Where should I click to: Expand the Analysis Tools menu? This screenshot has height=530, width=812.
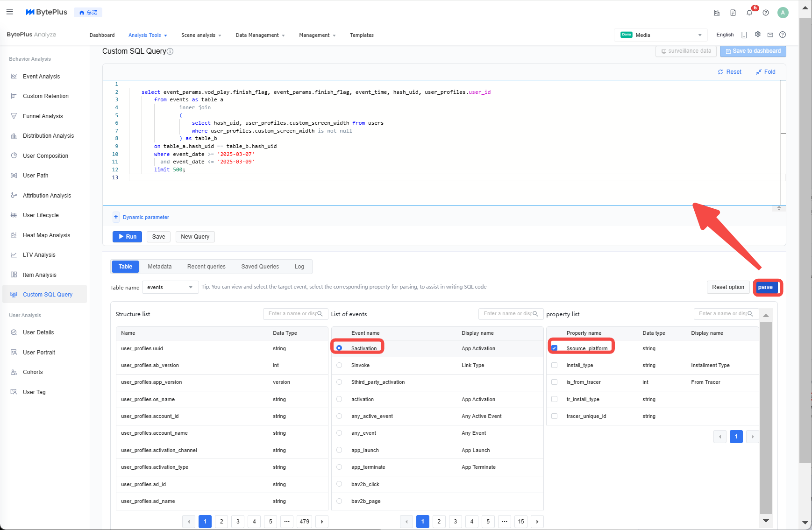(x=147, y=35)
